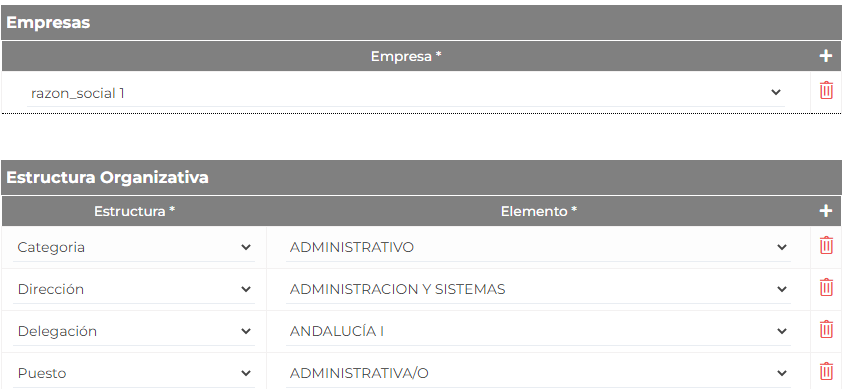
Task: Expand the ANDALUCÍA I element dropdown
Action: (x=538, y=331)
